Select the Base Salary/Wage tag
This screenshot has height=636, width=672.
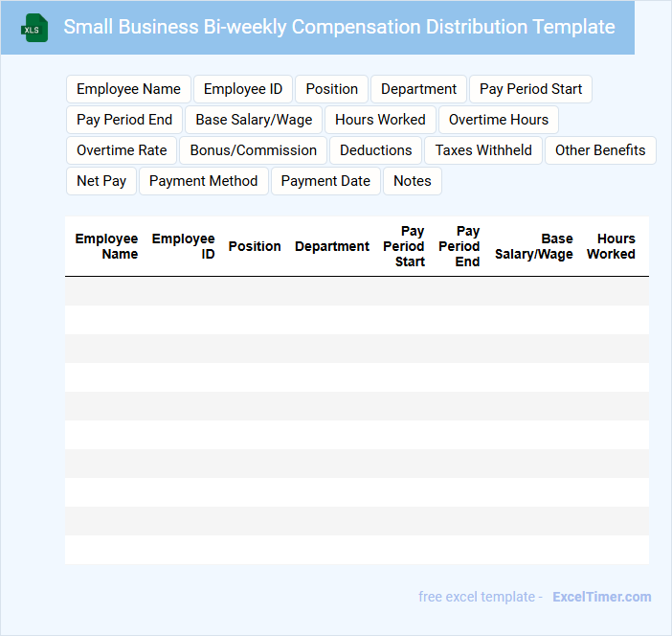click(x=254, y=120)
